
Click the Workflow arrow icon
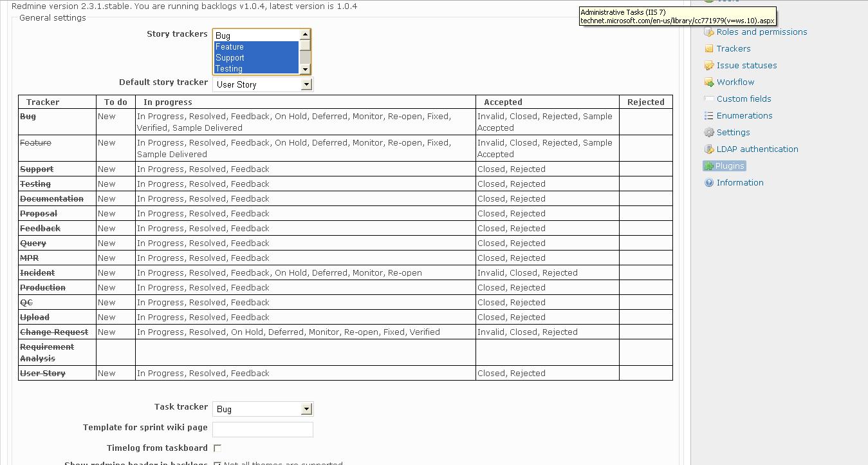(708, 82)
